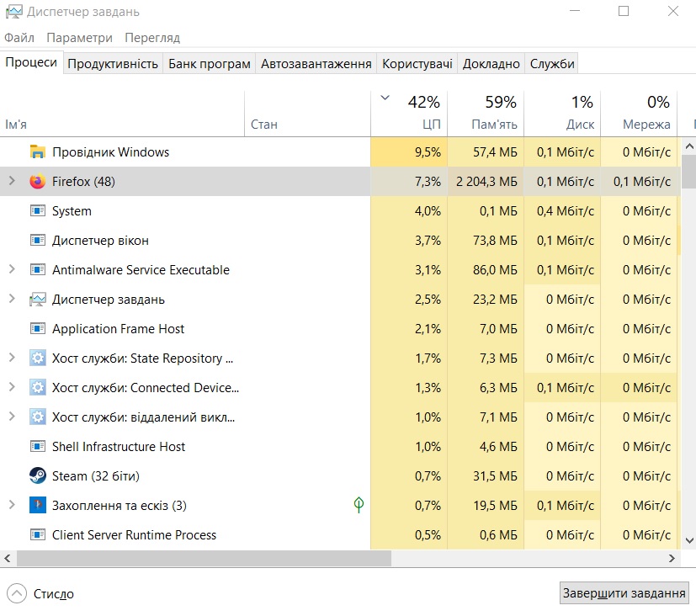Click the Провідник Windows CPU value 9,5%
Image resolution: width=696 pixels, height=616 pixels.
click(428, 152)
